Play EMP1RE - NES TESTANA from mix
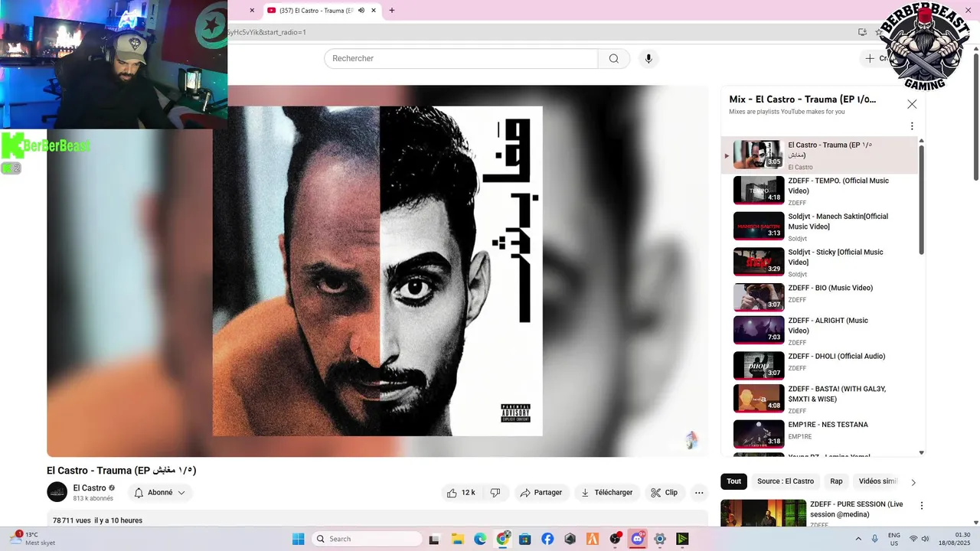The height and width of the screenshot is (551, 980). [x=821, y=434]
